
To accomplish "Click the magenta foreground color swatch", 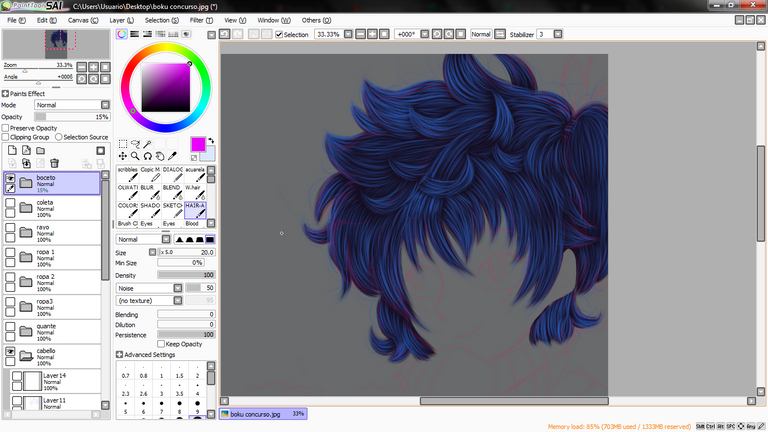I will pyautogui.click(x=198, y=144).
